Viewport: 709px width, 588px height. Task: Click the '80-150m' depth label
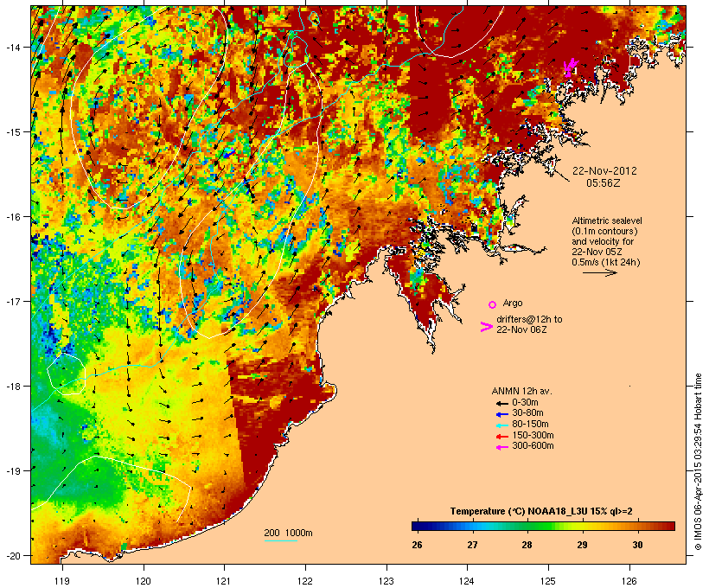click(530, 425)
